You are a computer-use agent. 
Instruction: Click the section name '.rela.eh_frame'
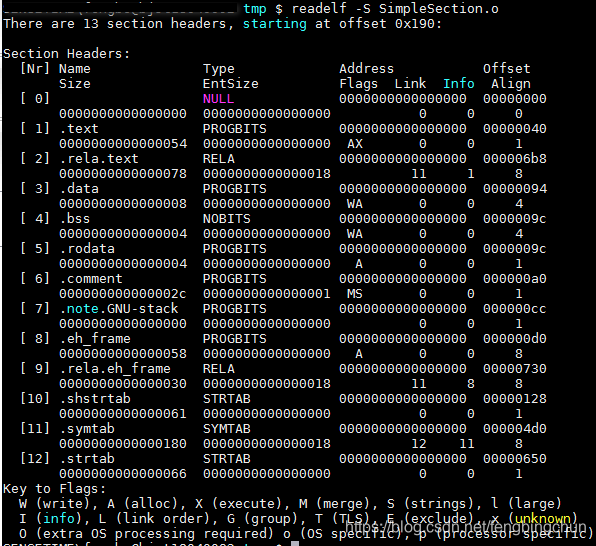115,368
